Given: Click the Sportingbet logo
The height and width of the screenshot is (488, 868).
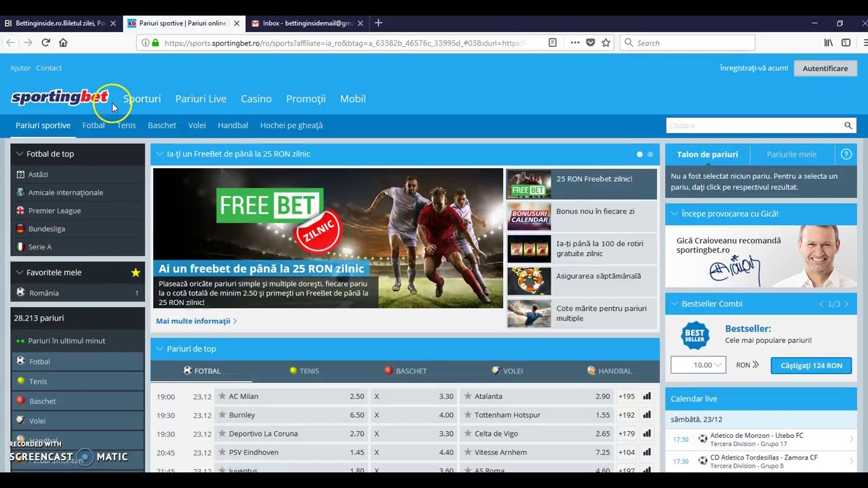Looking at the screenshot, I should 60,98.
